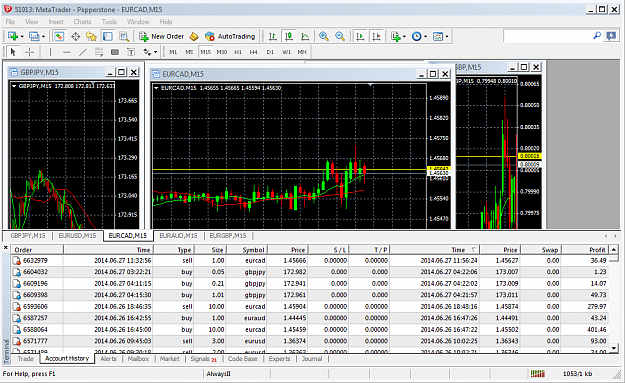
Task: Switch to Line Chart mode
Action: pyautogui.click(x=305, y=36)
